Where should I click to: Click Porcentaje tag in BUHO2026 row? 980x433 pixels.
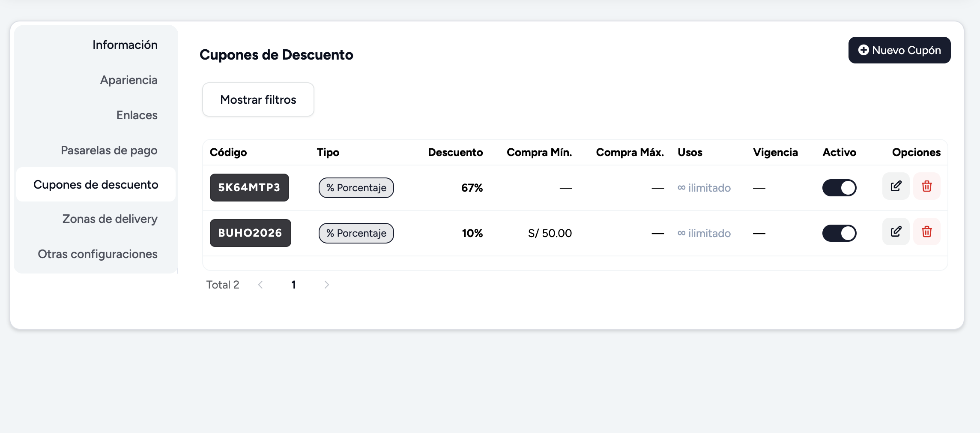(x=356, y=233)
